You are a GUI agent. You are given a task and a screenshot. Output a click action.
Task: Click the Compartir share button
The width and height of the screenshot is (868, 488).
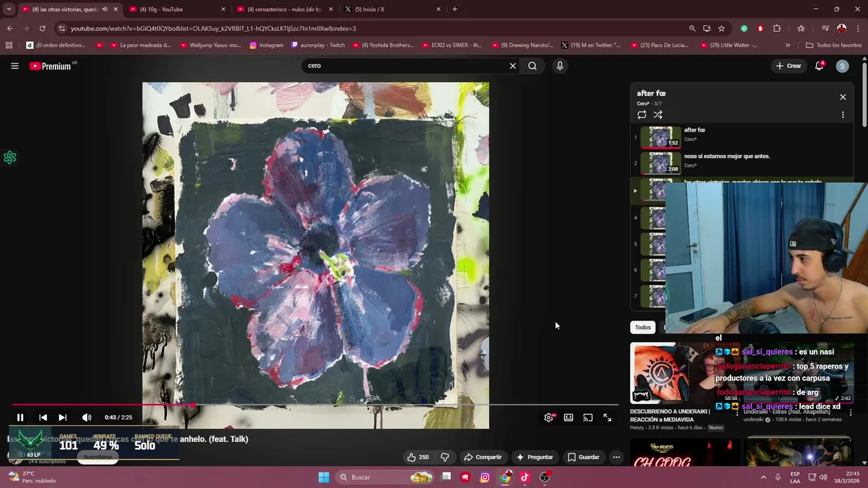pyautogui.click(x=483, y=457)
